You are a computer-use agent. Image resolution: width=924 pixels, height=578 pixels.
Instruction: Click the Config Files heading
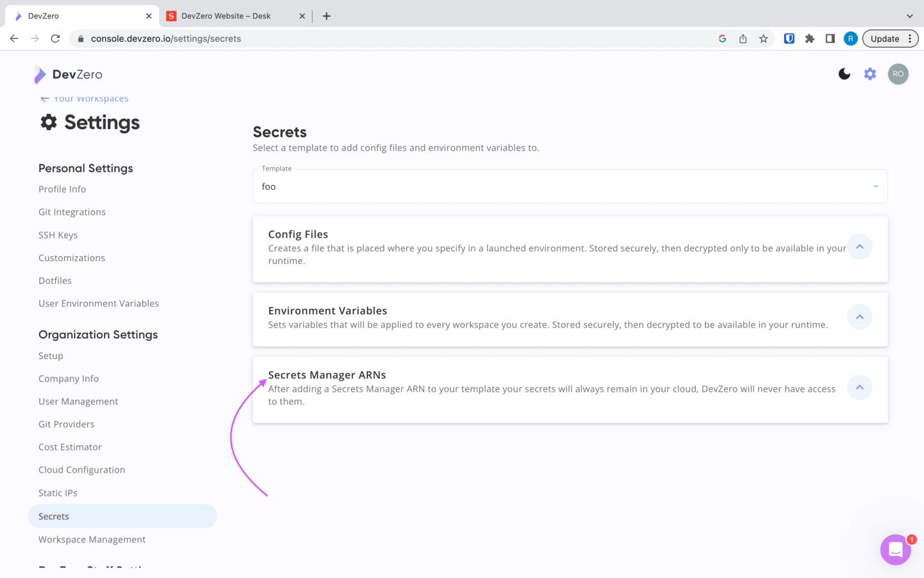[x=298, y=234]
